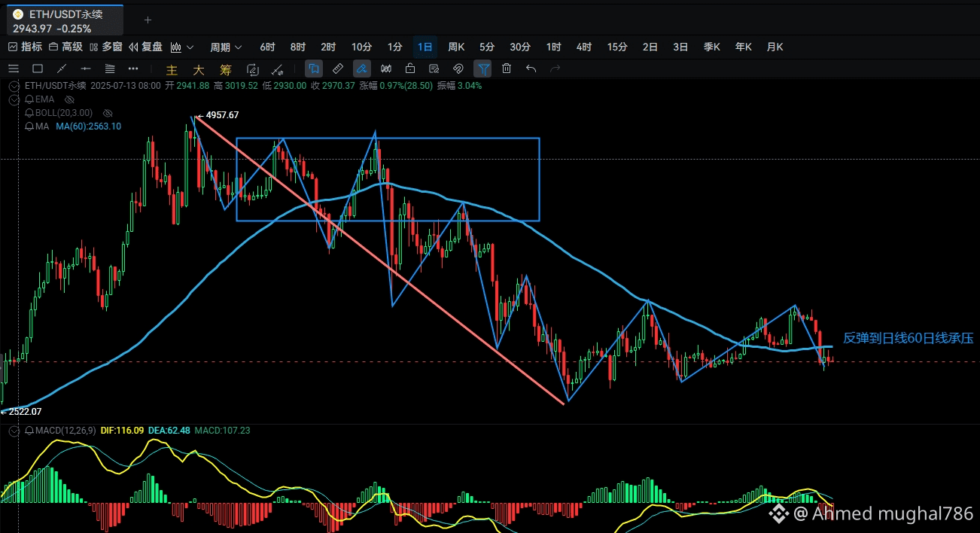
Task: Toggle BOLL indicator visibility eye
Action: point(108,113)
